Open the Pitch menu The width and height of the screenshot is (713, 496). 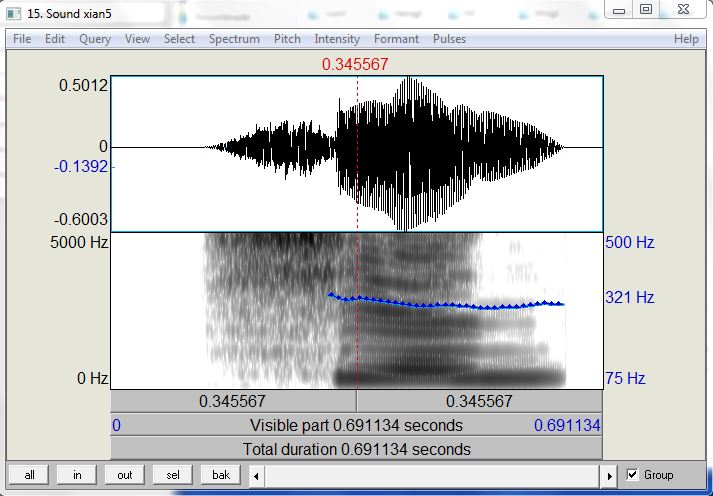pyautogui.click(x=287, y=39)
